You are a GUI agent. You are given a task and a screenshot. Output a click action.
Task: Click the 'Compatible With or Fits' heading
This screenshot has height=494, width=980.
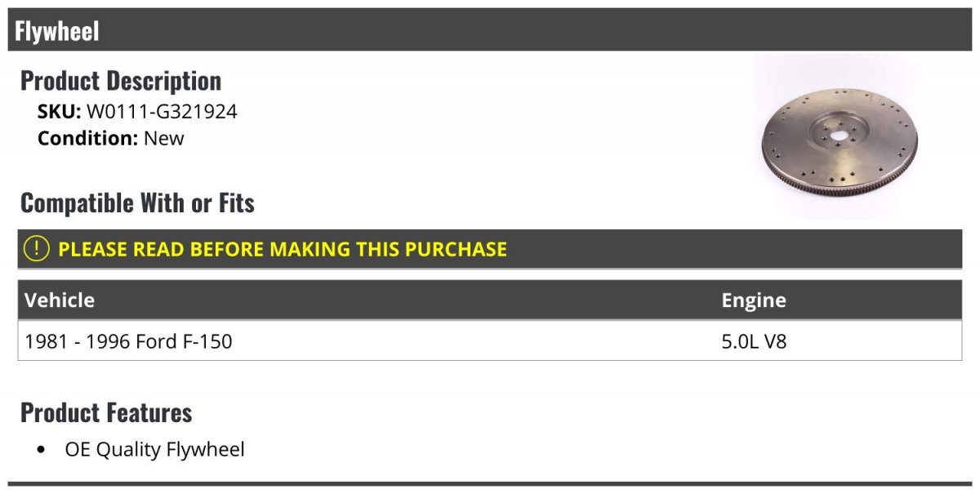click(137, 202)
